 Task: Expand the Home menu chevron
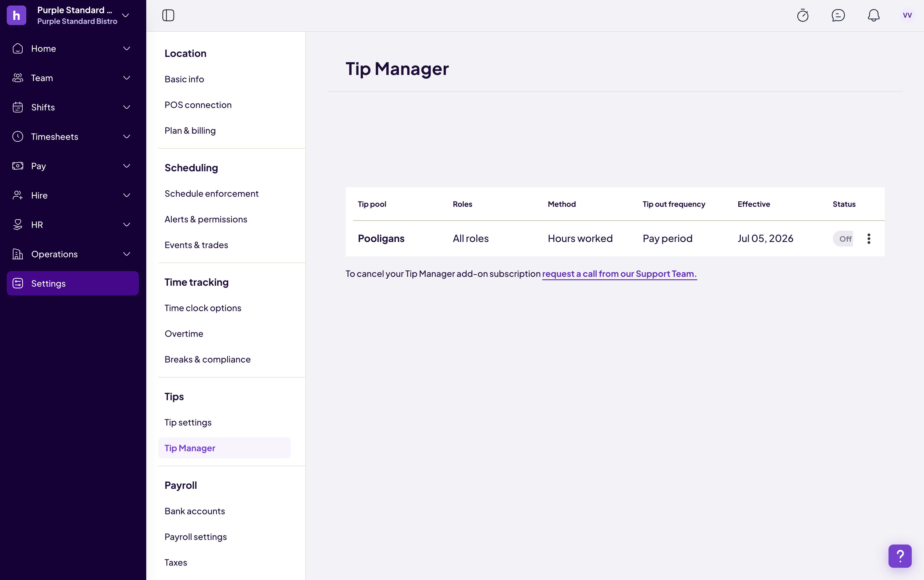[127, 48]
